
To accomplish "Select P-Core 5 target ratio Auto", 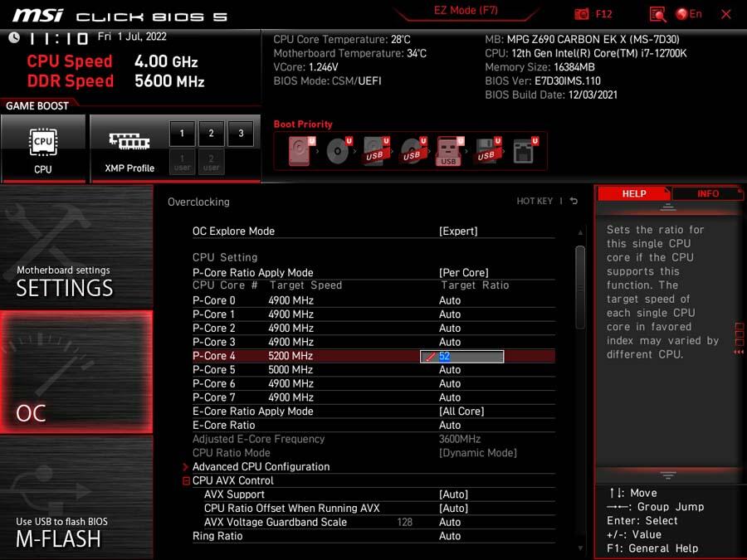I will [x=450, y=369].
